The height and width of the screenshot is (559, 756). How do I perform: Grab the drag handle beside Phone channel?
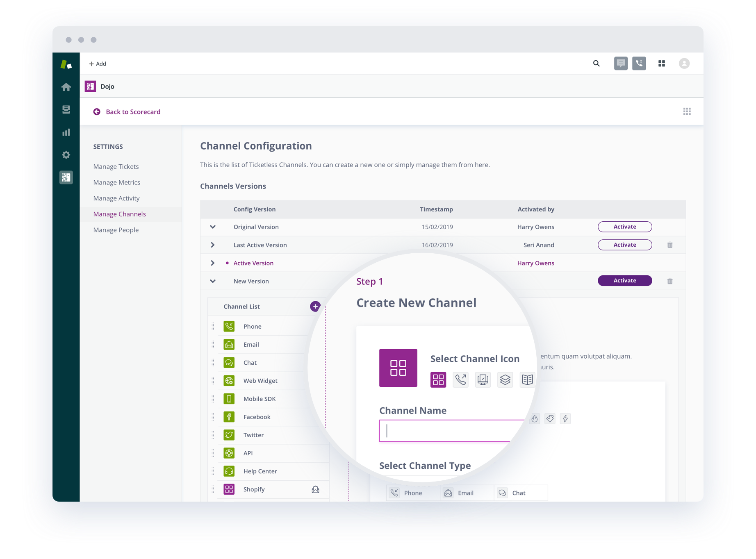point(213,326)
